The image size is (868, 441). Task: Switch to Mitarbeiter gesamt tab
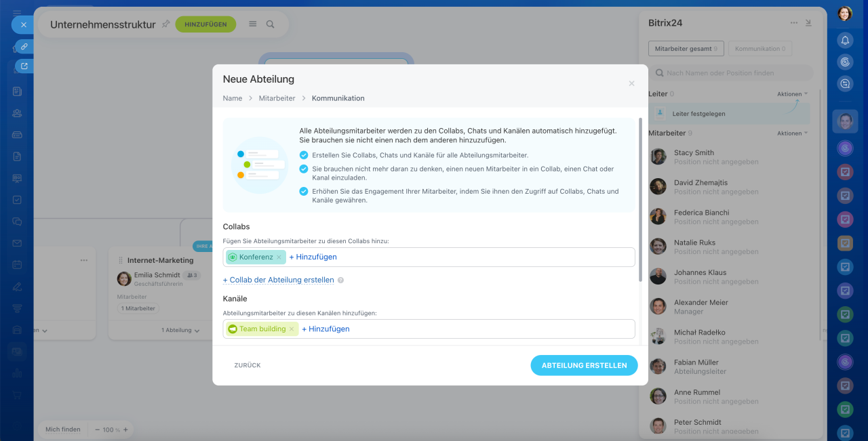tap(686, 49)
